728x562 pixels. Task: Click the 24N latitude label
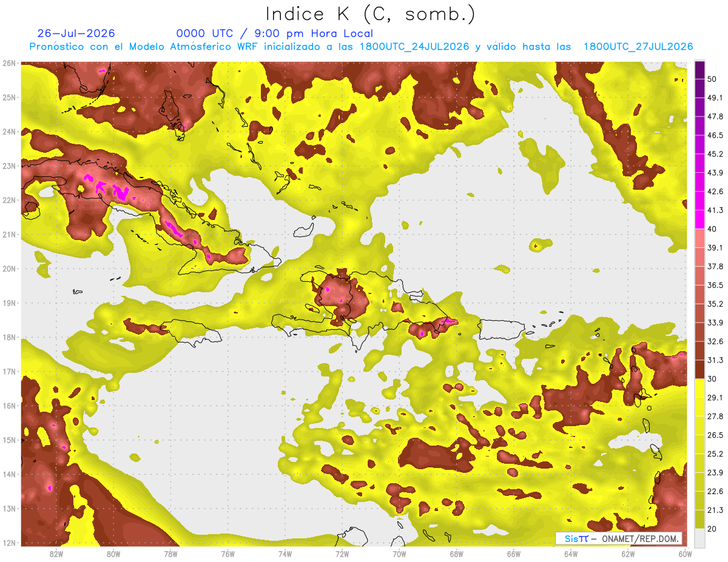[x=9, y=132]
